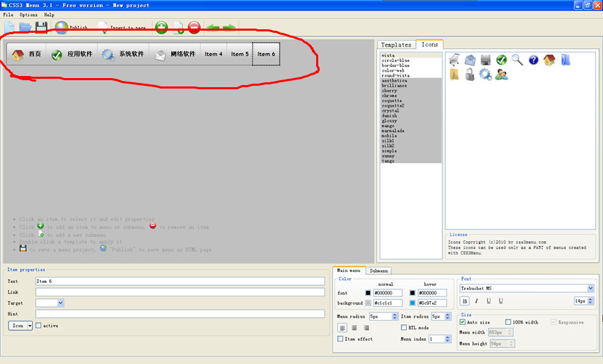Pick the yellow folder icon in Icons panel
This screenshot has height=364, width=603.
454,74
